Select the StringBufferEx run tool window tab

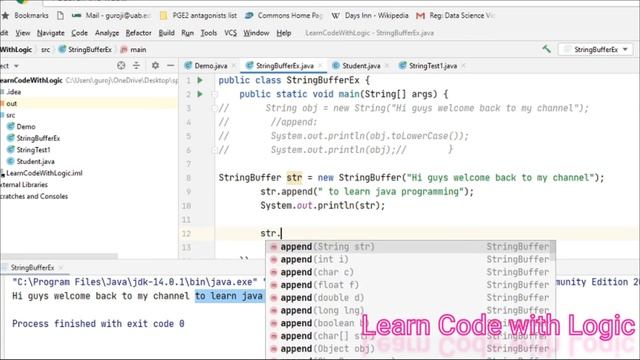32,268
